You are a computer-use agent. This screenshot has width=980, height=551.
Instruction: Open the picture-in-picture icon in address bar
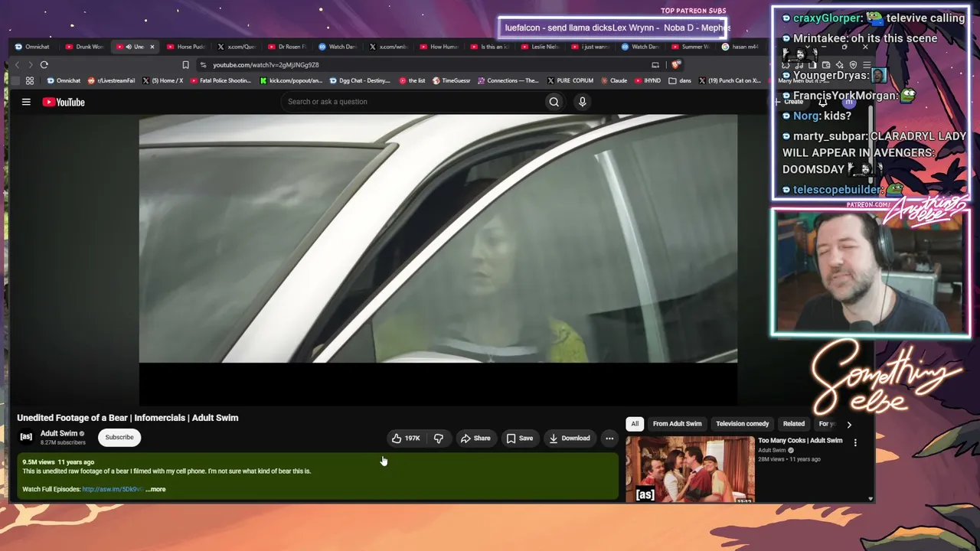[655, 65]
